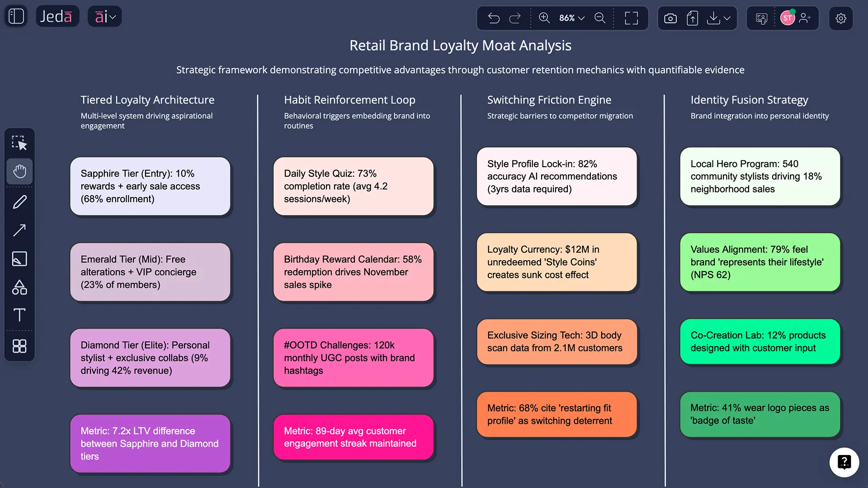Open settings with the gear icon
Viewport: 868px width, 488px height.
[x=841, y=18]
